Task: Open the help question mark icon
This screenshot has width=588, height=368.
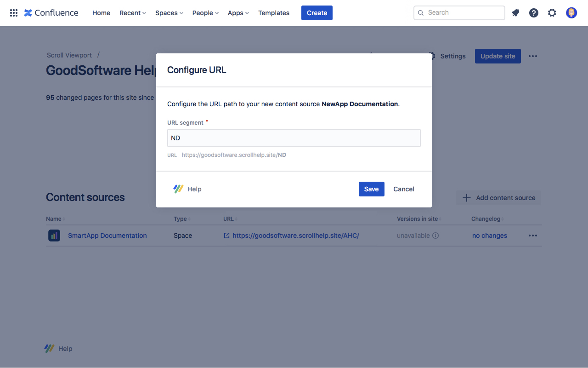Action: point(534,13)
